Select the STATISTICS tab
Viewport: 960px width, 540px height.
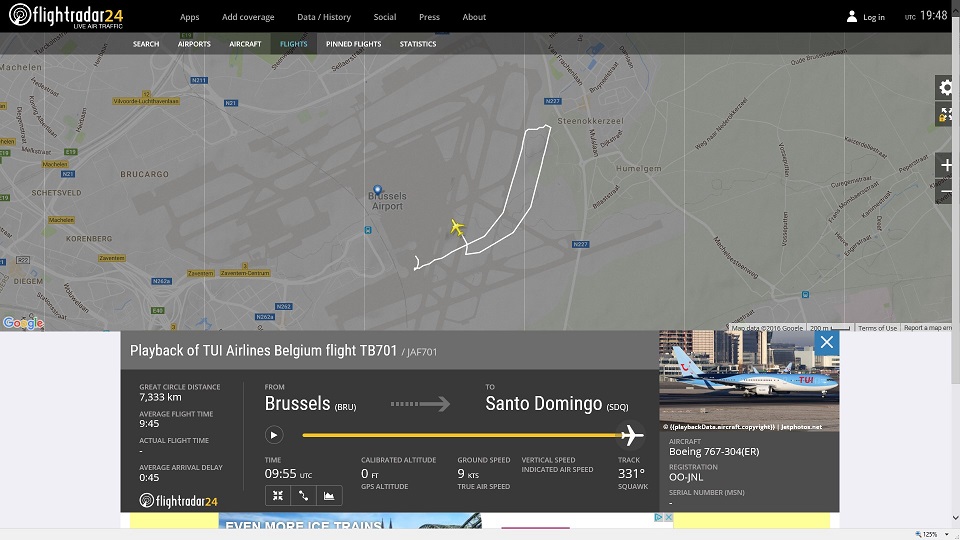click(418, 44)
